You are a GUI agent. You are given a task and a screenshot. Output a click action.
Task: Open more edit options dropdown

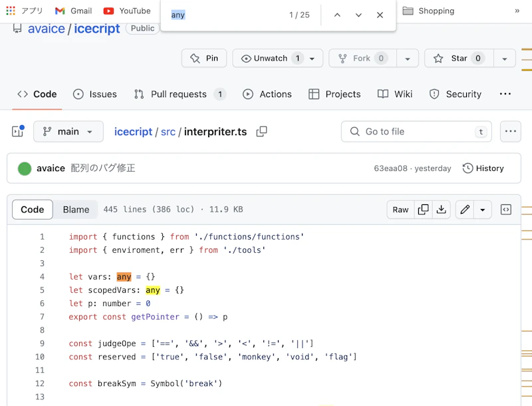point(482,210)
